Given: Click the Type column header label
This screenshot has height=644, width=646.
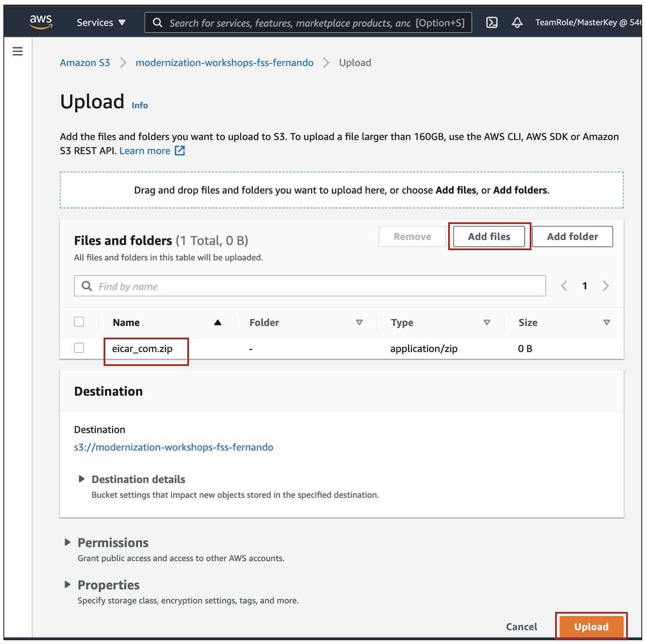Looking at the screenshot, I should 402,323.
